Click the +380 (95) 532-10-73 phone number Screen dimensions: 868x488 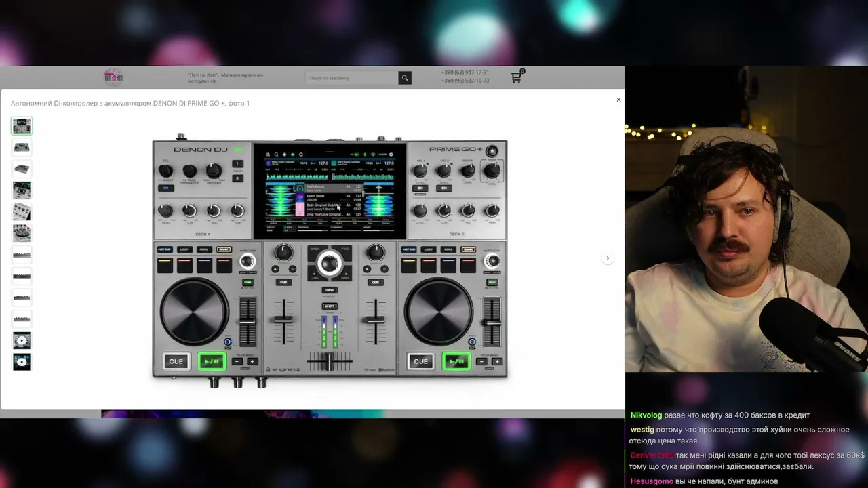click(x=465, y=81)
